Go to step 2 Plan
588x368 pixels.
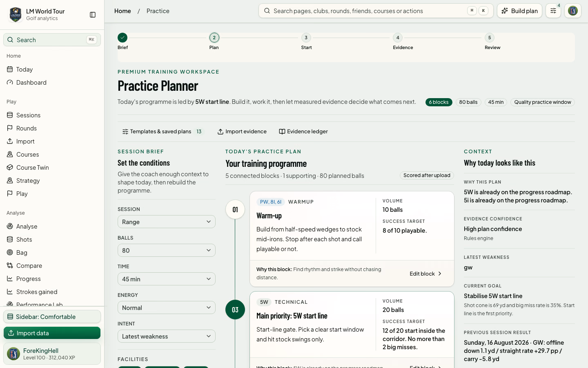(214, 41)
